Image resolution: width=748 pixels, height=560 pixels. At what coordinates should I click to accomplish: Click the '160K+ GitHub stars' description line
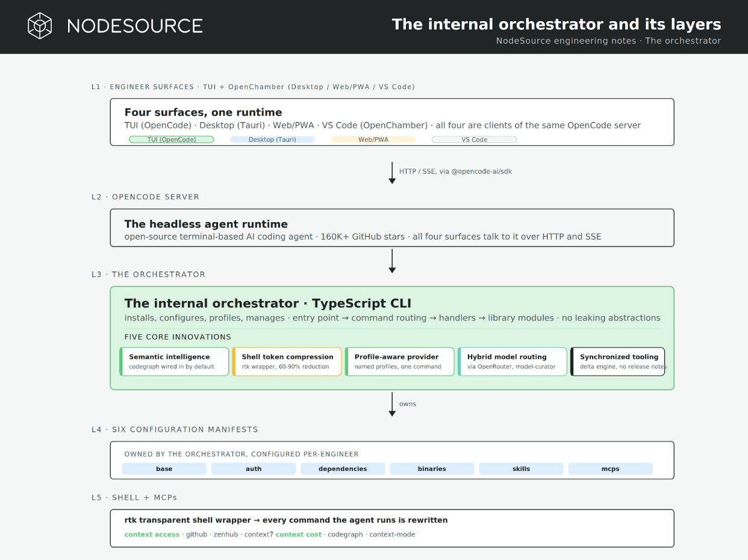coord(363,237)
